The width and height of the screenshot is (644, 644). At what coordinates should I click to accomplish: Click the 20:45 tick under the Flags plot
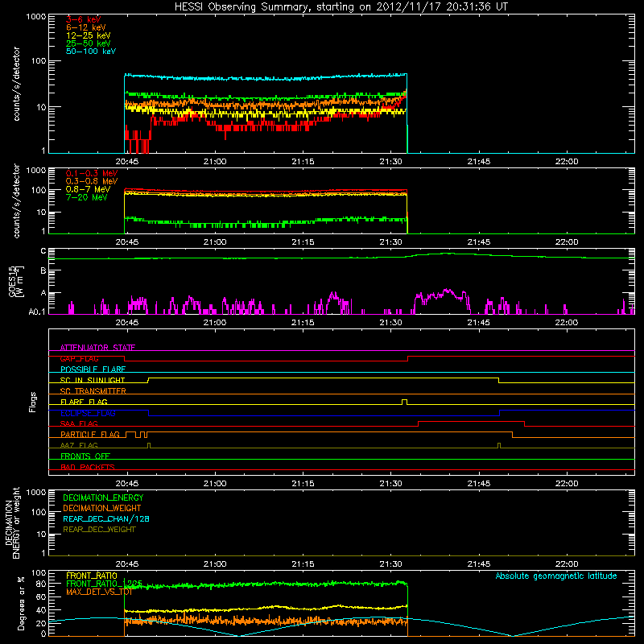click(x=127, y=484)
